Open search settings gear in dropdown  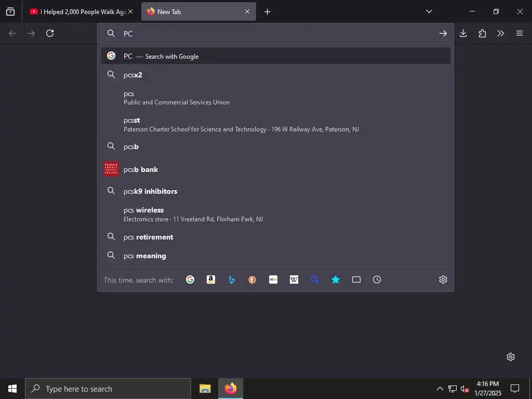tap(443, 280)
